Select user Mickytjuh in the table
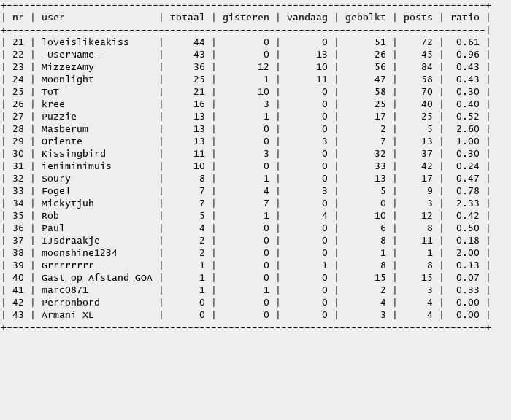Viewport: 511px width, 420px height. point(68,203)
